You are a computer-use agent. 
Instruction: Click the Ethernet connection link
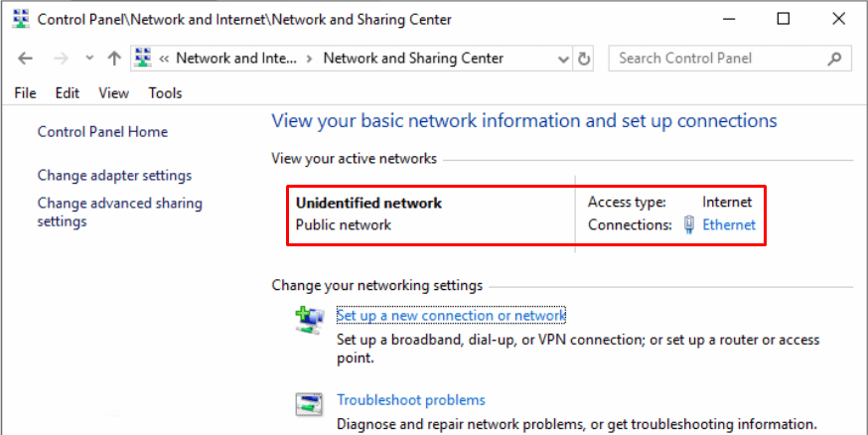pyautogui.click(x=729, y=224)
